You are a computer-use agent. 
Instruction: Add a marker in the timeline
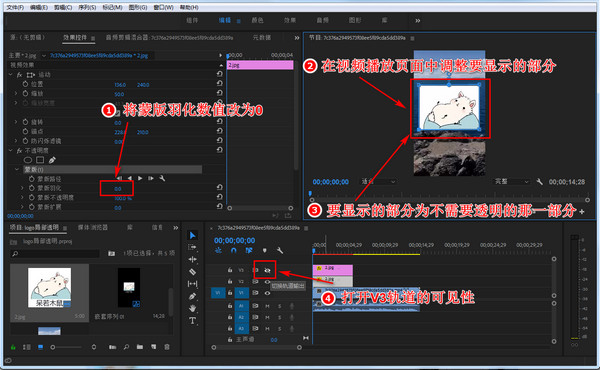click(x=264, y=250)
